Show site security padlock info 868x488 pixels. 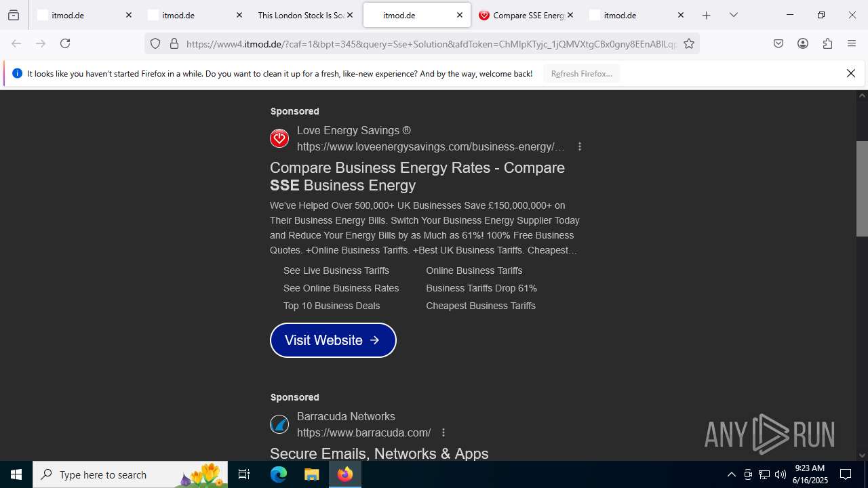pyautogui.click(x=174, y=43)
